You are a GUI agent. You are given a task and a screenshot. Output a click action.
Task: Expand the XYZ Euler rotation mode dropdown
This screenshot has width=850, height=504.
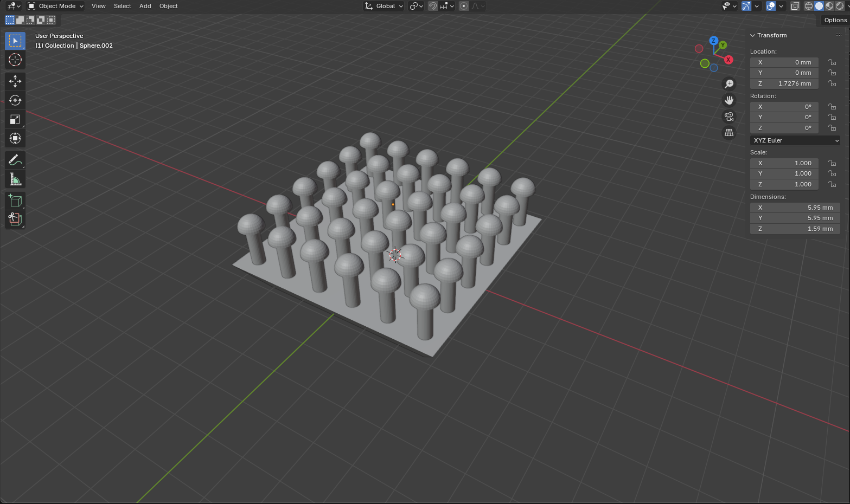(x=795, y=140)
